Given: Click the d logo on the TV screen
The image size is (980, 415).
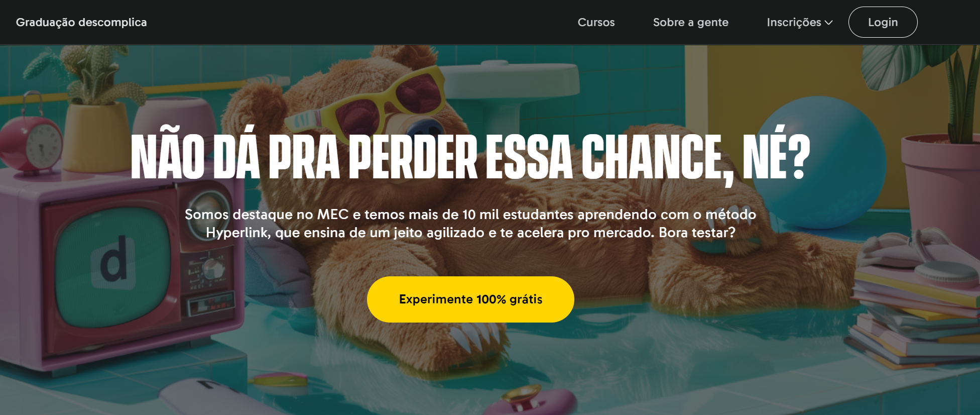Looking at the screenshot, I should (113, 263).
